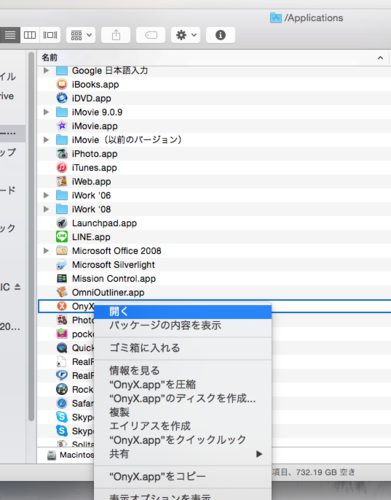Expand the iMovie 9.0.9 folder
Screen dimensions: 391x500
coord(46,112)
